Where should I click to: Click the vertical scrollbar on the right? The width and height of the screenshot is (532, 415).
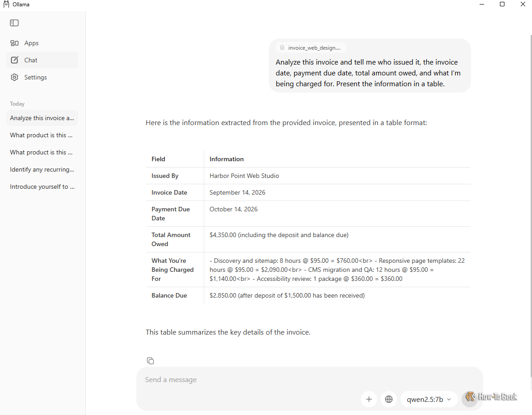pos(531,207)
